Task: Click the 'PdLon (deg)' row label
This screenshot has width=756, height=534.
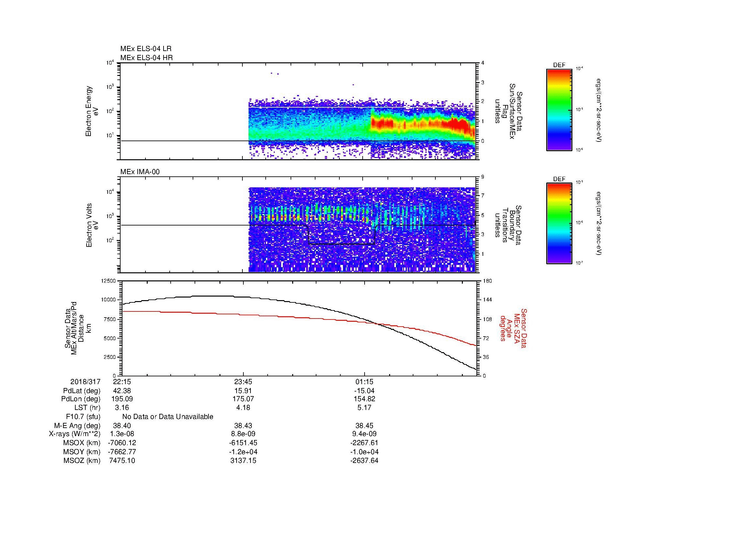Action: [x=81, y=399]
